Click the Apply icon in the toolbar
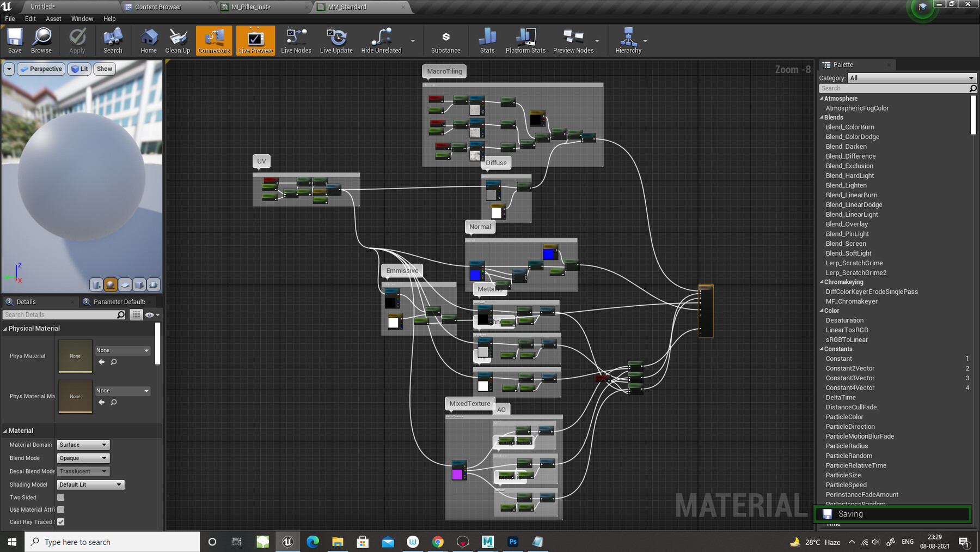Viewport: 980px width, 552px height. [77, 40]
